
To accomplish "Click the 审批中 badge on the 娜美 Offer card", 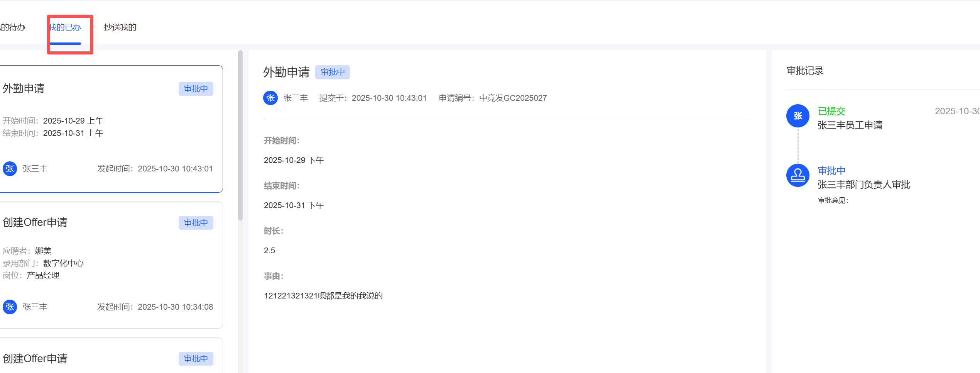I will click(x=196, y=223).
